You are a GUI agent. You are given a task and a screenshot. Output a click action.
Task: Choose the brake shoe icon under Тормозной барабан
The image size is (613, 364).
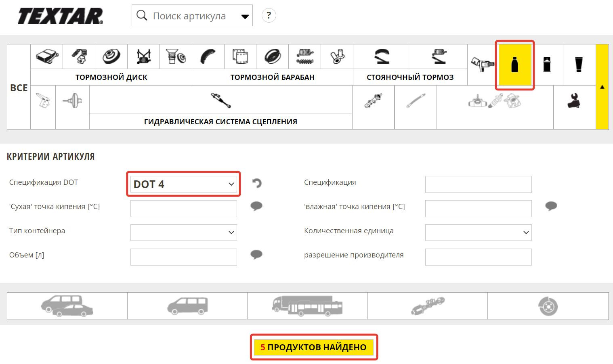coord(208,56)
